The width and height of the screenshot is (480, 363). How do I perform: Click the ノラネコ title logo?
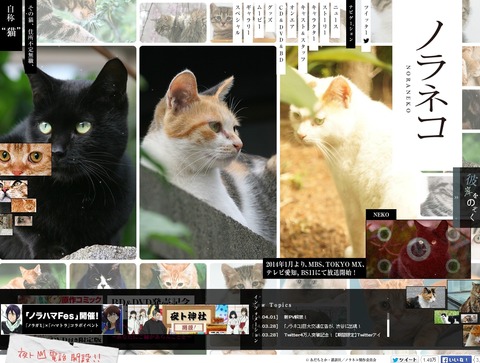(431, 80)
